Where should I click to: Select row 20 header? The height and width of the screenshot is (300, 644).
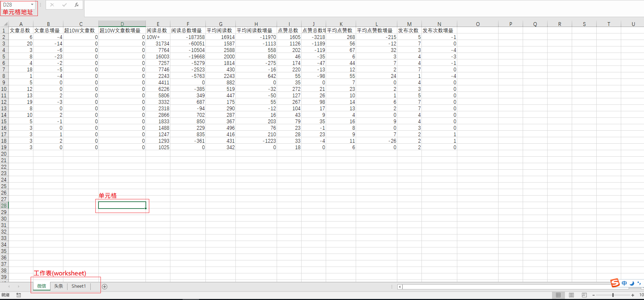coord(4,154)
